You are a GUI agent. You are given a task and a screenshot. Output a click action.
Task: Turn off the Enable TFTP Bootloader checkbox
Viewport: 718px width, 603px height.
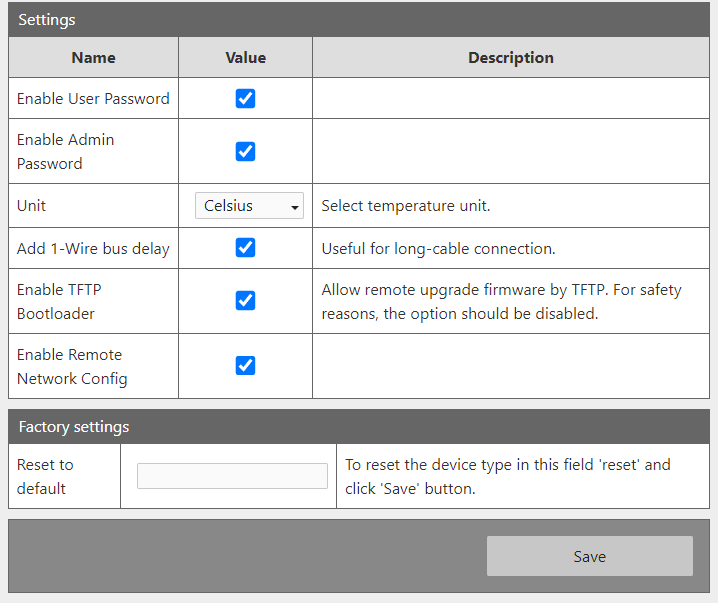[x=245, y=300]
